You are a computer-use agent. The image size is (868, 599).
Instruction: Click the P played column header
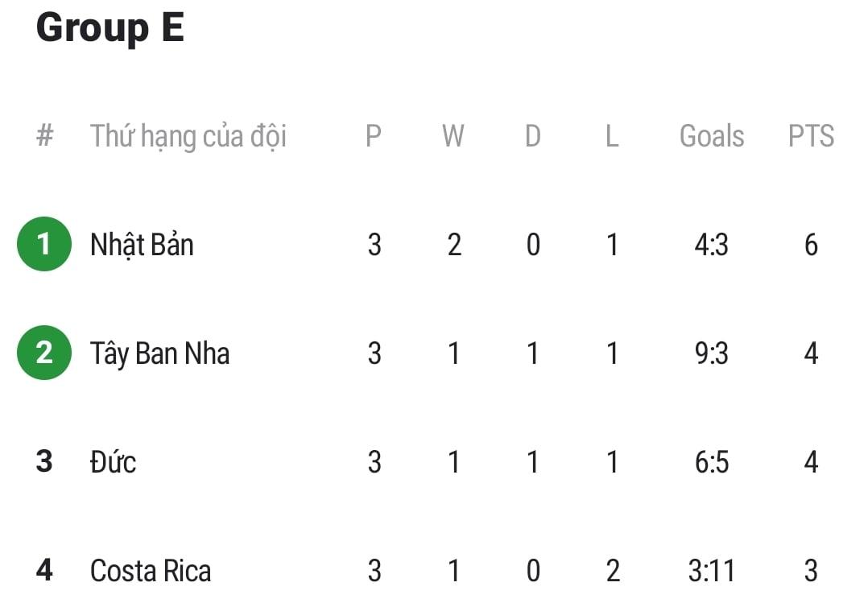coord(374,136)
